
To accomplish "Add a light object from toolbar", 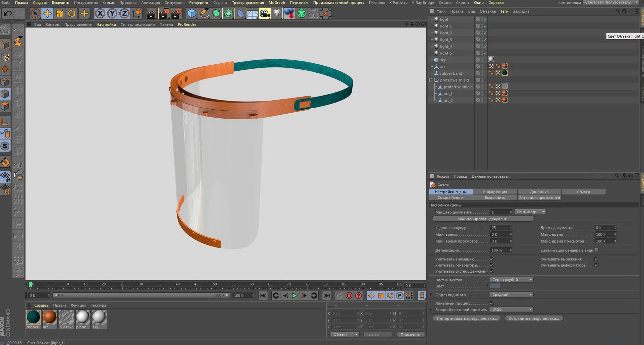I will [x=277, y=13].
